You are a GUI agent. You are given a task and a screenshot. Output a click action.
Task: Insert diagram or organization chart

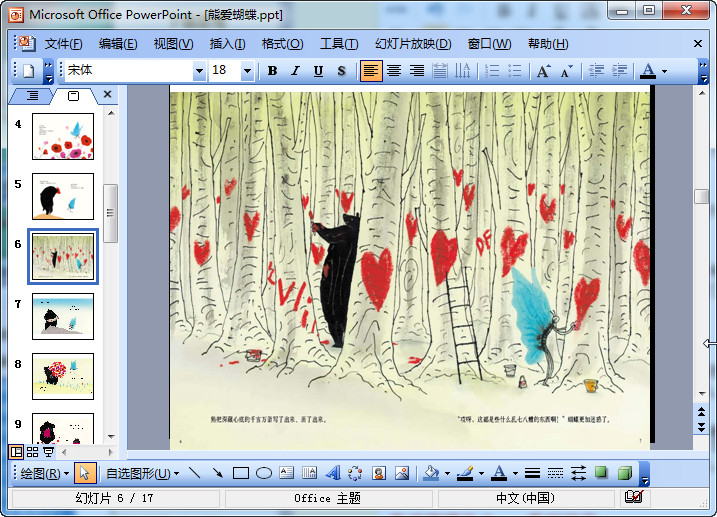(x=355, y=473)
